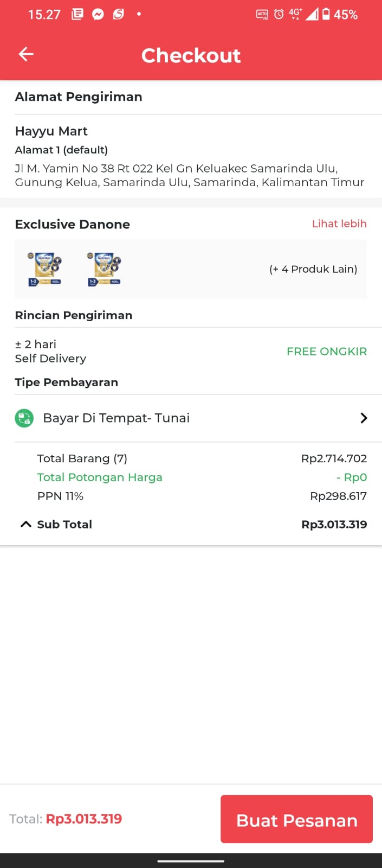
Task: Tap the Android home gesture bar
Action: pyautogui.click(x=191, y=860)
